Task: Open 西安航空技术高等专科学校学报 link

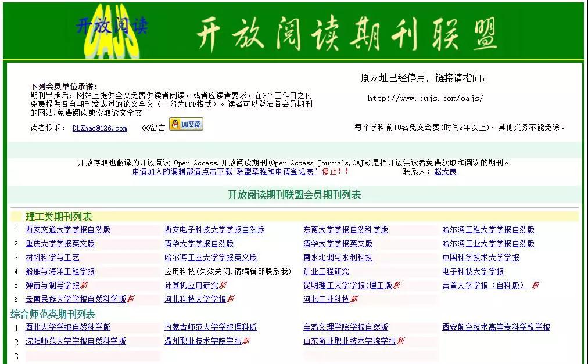Action: click(x=496, y=327)
